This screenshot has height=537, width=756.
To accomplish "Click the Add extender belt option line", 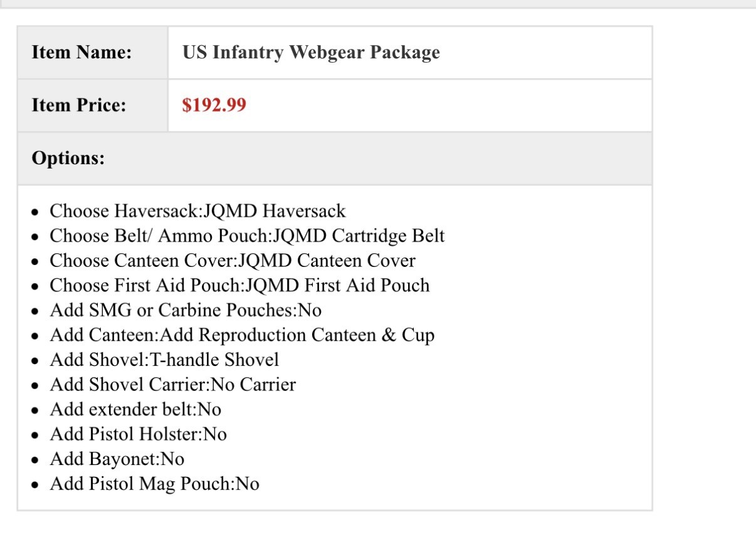I will point(135,409).
